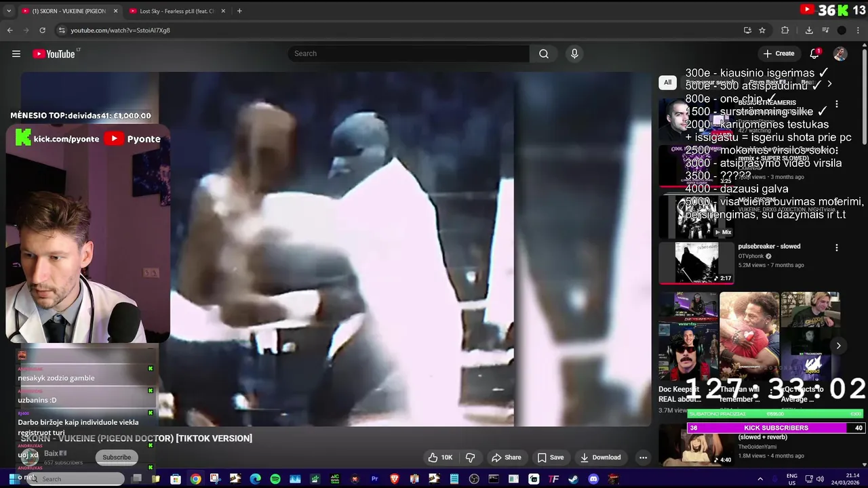This screenshot has width=868, height=488.
Task: Open the Create menu
Action: point(778,54)
